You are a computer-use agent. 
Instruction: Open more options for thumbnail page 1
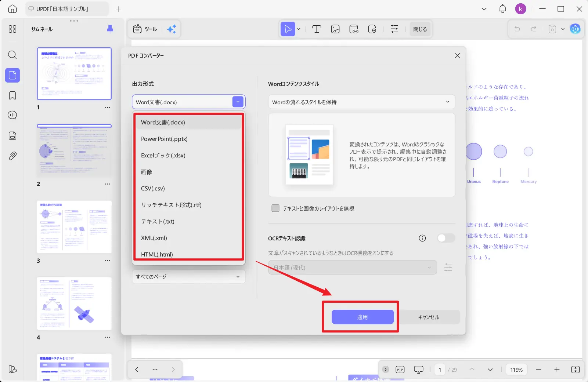point(107,108)
